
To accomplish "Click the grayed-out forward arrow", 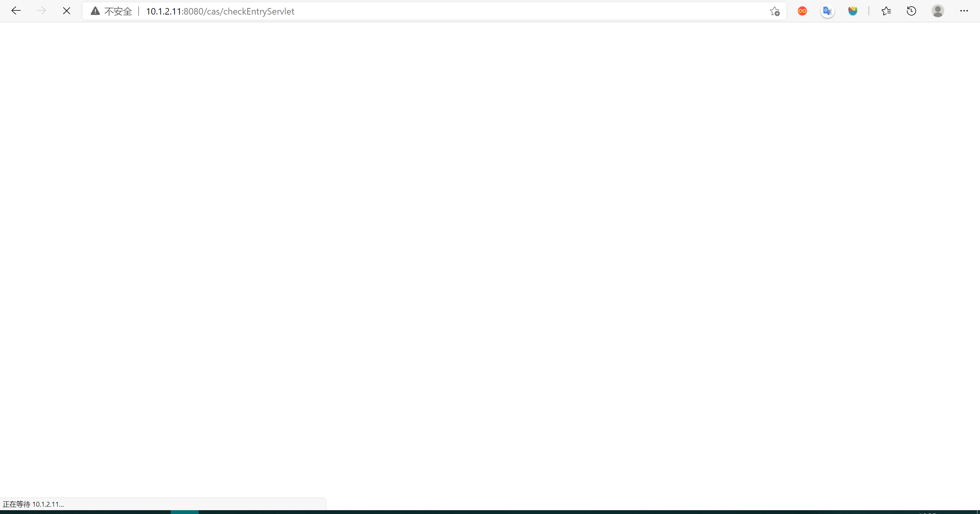I will 41,11.
